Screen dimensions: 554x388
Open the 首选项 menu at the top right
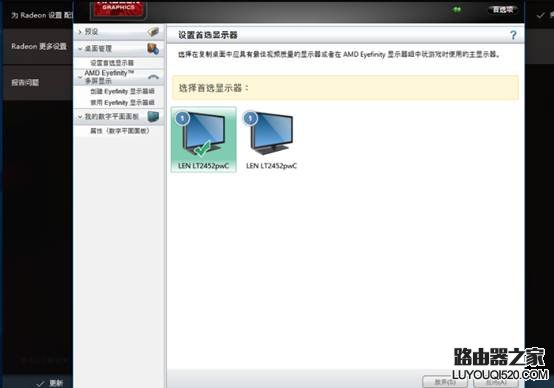click(503, 10)
